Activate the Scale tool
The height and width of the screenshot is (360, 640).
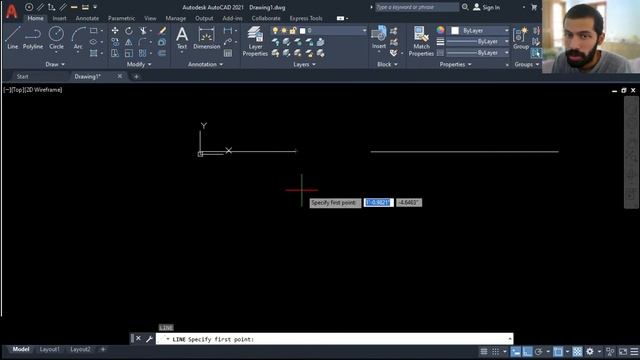point(129,53)
